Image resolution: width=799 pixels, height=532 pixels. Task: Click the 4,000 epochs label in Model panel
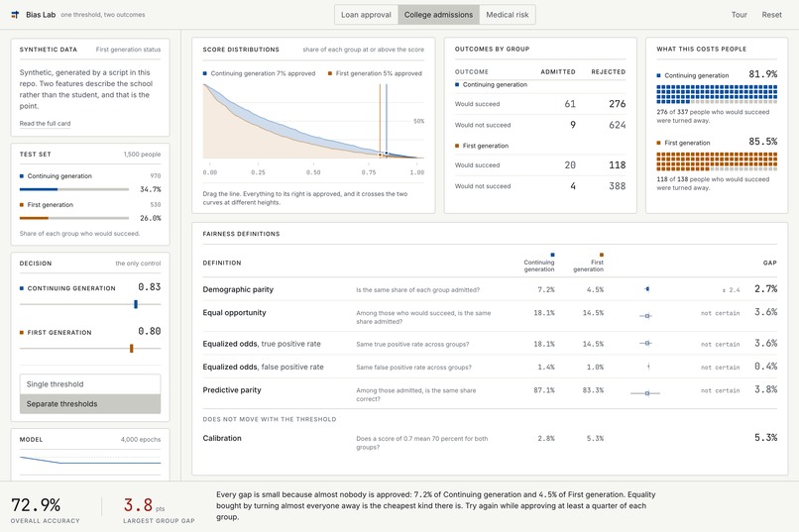click(141, 439)
